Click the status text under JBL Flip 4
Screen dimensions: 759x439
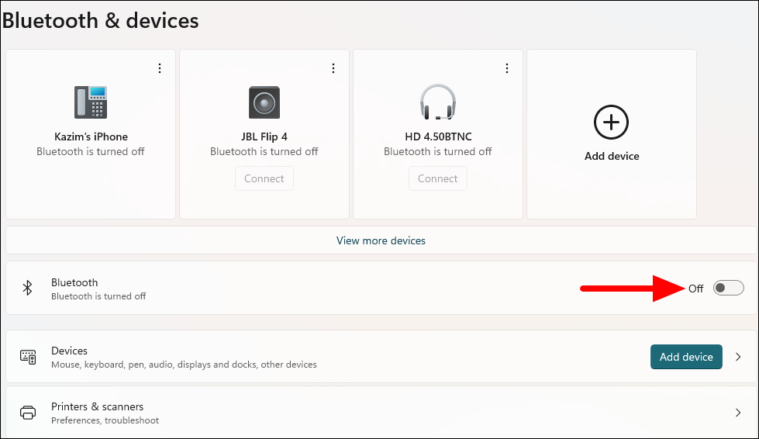click(x=264, y=151)
